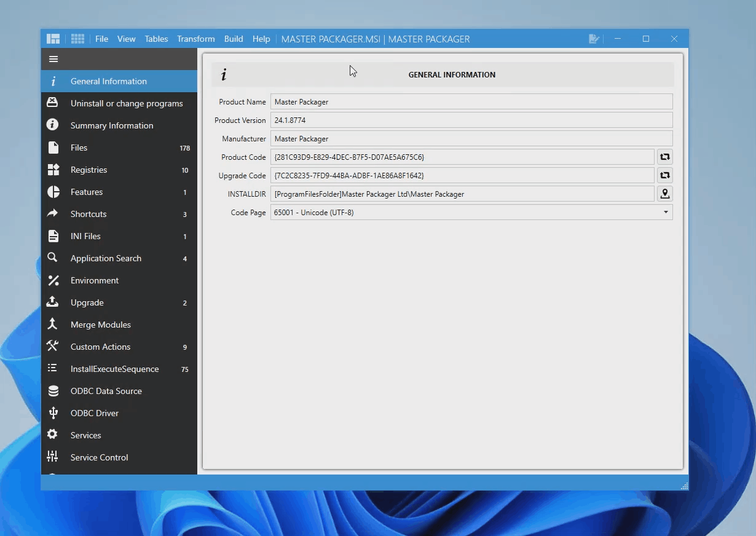The height and width of the screenshot is (536, 756).
Task: Go to Uninstall or change programs
Action: click(119, 103)
